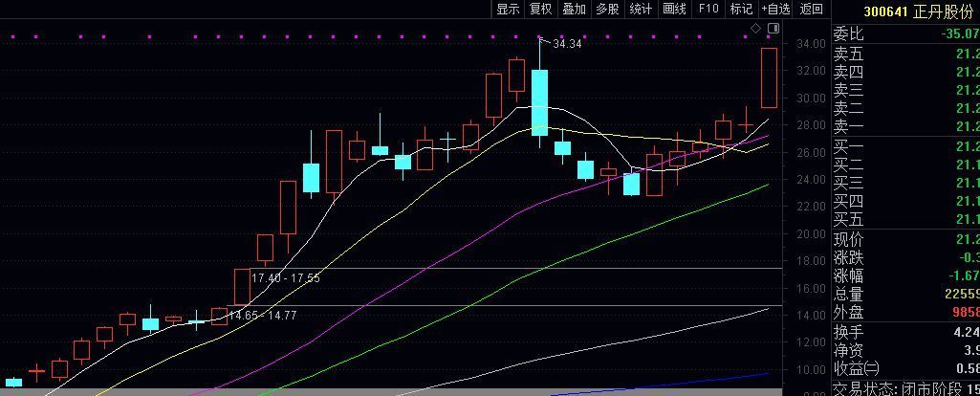Add the stock via +自选 button

[x=776, y=9]
